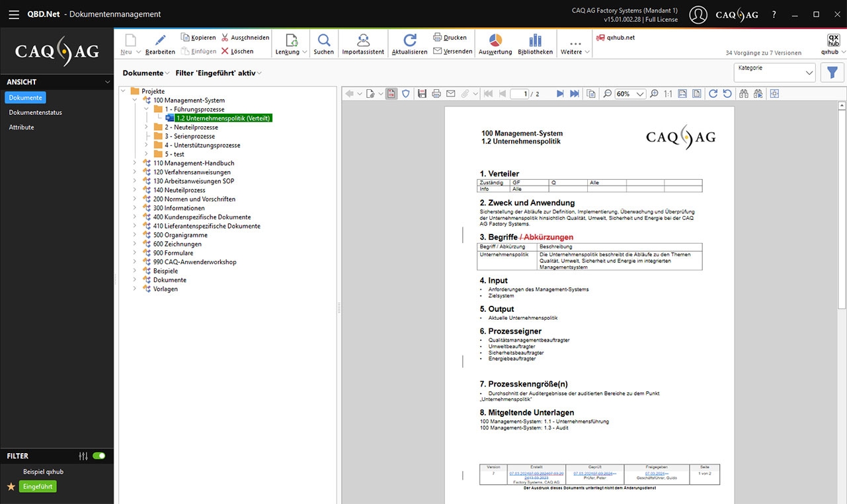The width and height of the screenshot is (847, 504).
Task: Click Versenden envelope button
Action: coord(453,51)
